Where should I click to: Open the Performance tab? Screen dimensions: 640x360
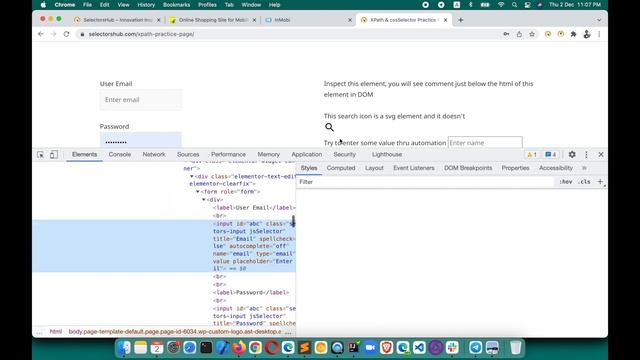[x=228, y=154]
